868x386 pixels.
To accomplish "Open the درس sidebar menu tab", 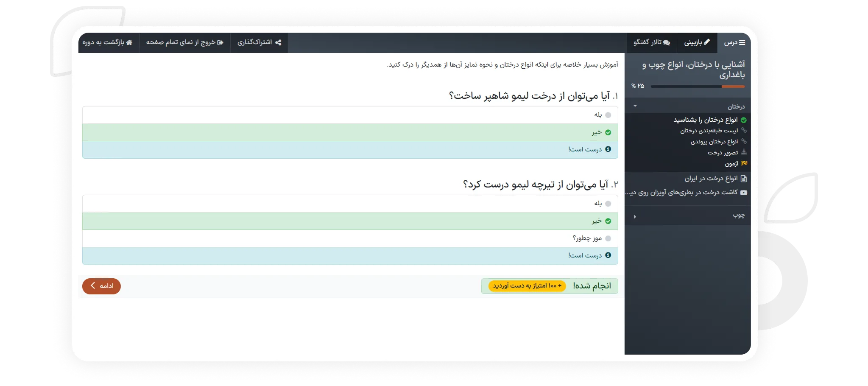I will 734,42.
